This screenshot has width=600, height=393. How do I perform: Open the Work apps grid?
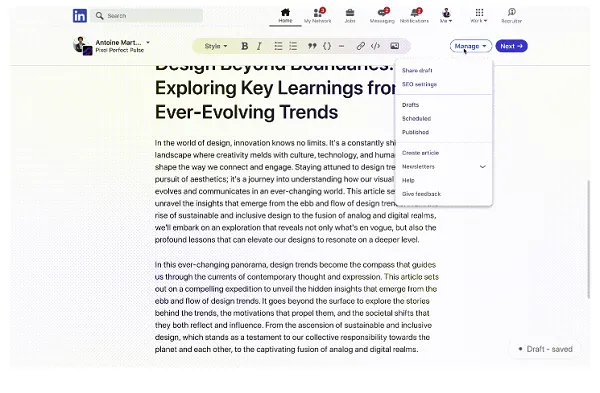pyautogui.click(x=479, y=16)
